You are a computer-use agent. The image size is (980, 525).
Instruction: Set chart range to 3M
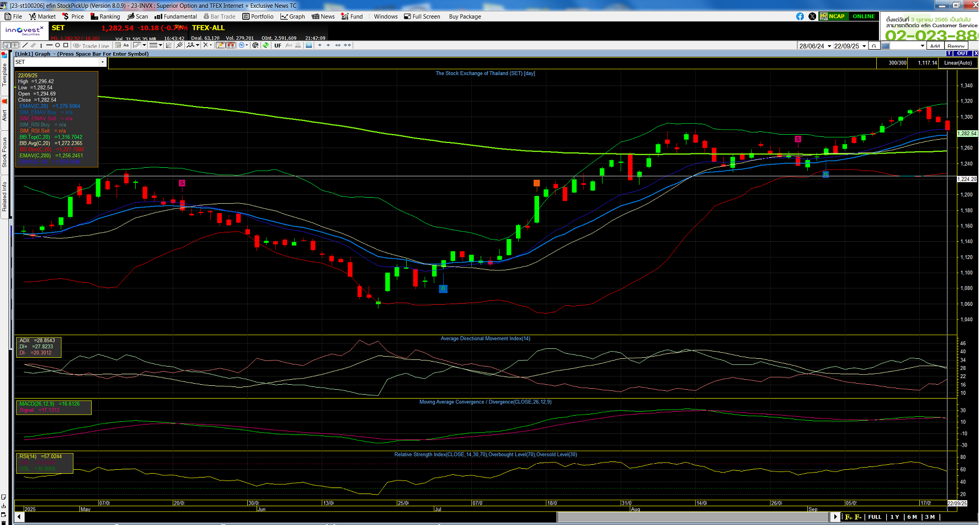930,517
